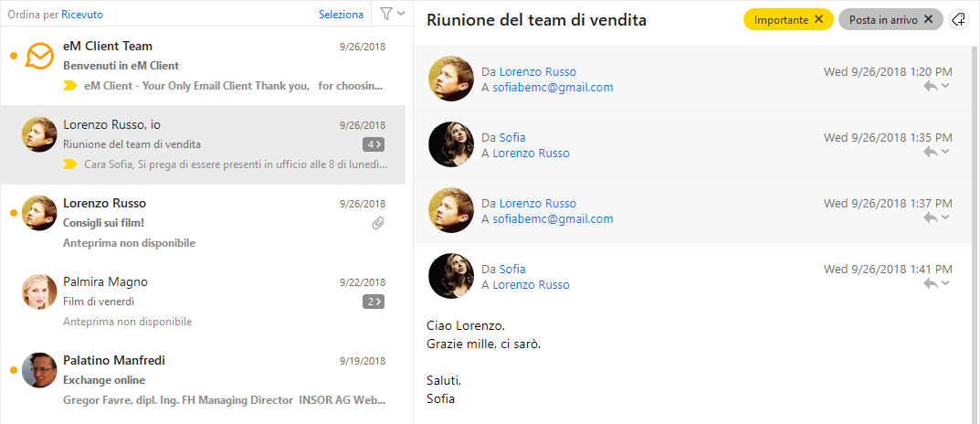Screen dimensions: 980x424
Task: Expand reply options for 1:35 PM message
Action: pyautogui.click(x=945, y=152)
